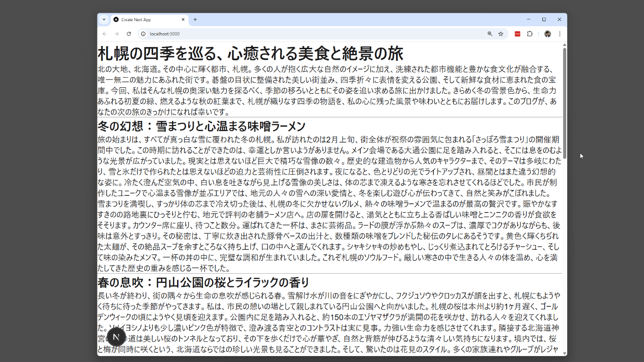Click the back navigation arrow
This screenshot has width=644, height=362.
tap(104, 34)
